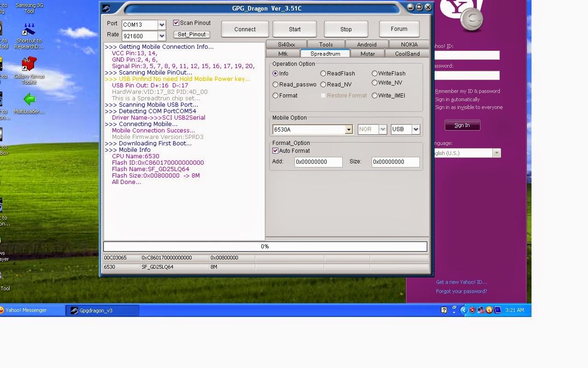Open the disconnected network tray icon
588x368 pixels.
(x=481, y=310)
